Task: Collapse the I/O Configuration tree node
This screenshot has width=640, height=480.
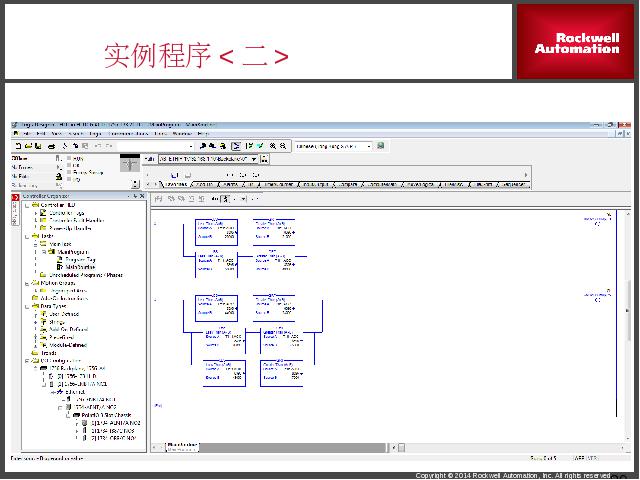Action: click(27, 361)
